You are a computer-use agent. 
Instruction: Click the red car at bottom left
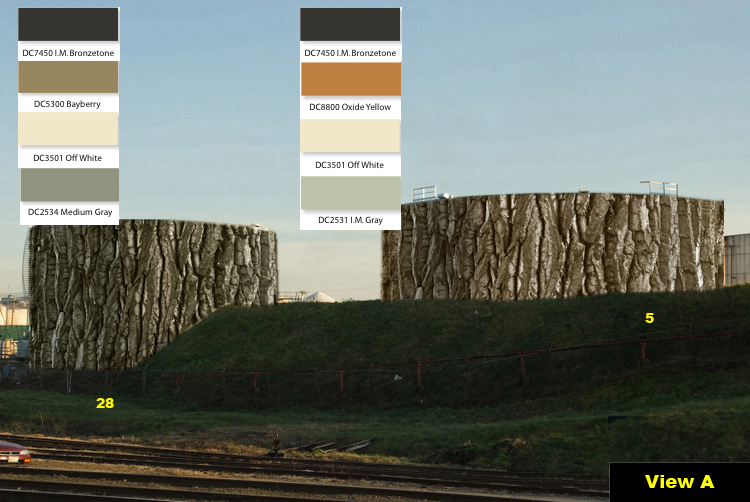point(13,452)
